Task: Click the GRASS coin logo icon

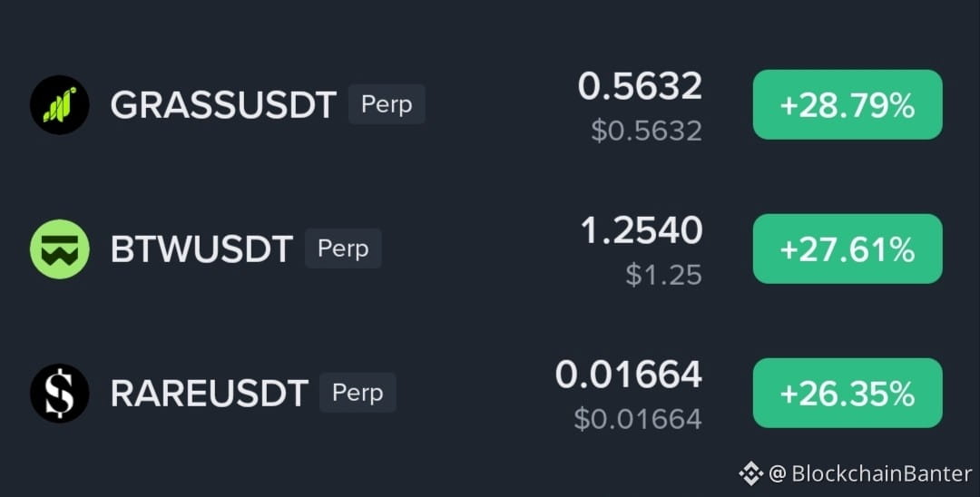Action: 59,105
